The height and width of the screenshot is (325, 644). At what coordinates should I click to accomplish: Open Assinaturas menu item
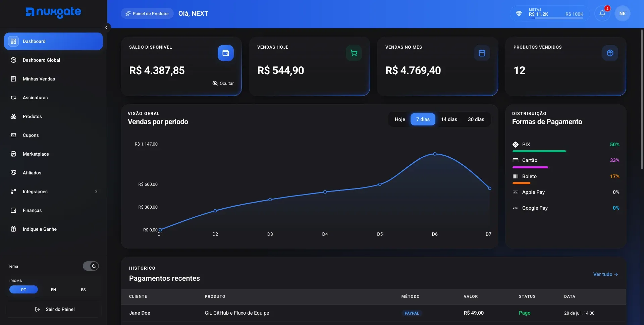click(53, 98)
